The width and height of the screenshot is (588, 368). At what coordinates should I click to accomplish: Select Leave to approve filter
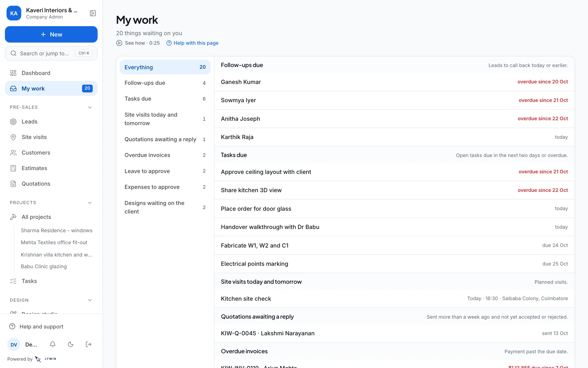click(x=165, y=171)
